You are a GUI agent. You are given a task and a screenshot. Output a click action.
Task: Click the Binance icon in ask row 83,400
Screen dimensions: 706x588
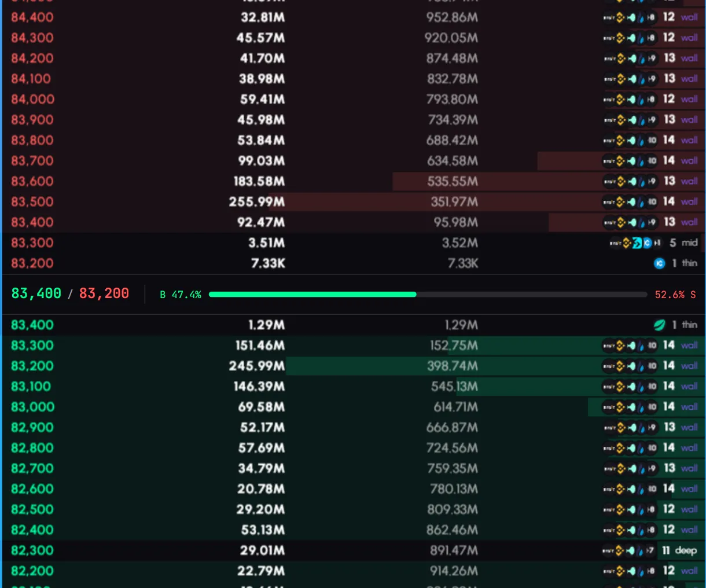(x=620, y=222)
